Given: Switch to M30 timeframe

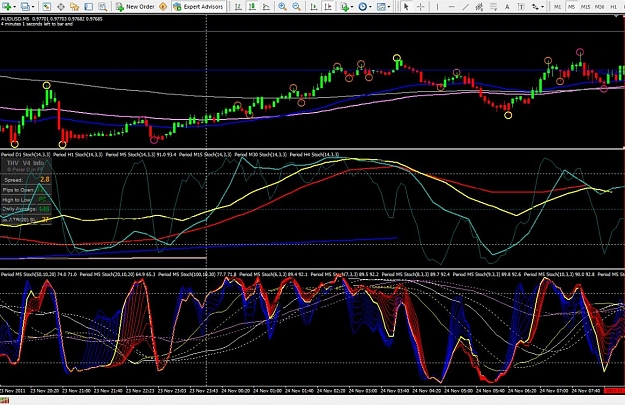Looking at the screenshot, I should tap(599, 7).
